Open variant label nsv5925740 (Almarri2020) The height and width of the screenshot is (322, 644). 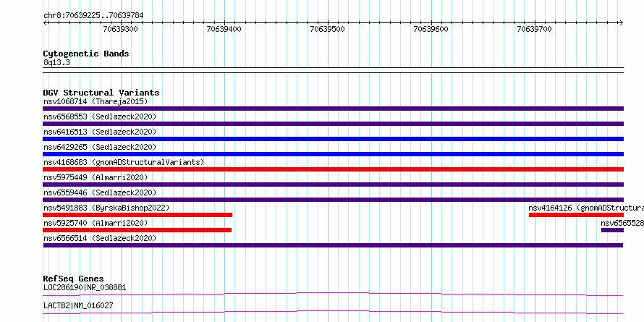[96, 223]
